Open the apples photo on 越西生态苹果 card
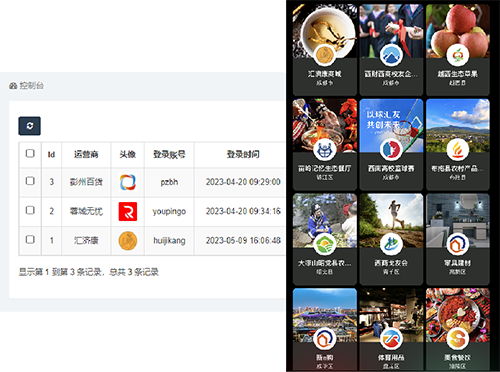500x372 pixels. point(458,31)
